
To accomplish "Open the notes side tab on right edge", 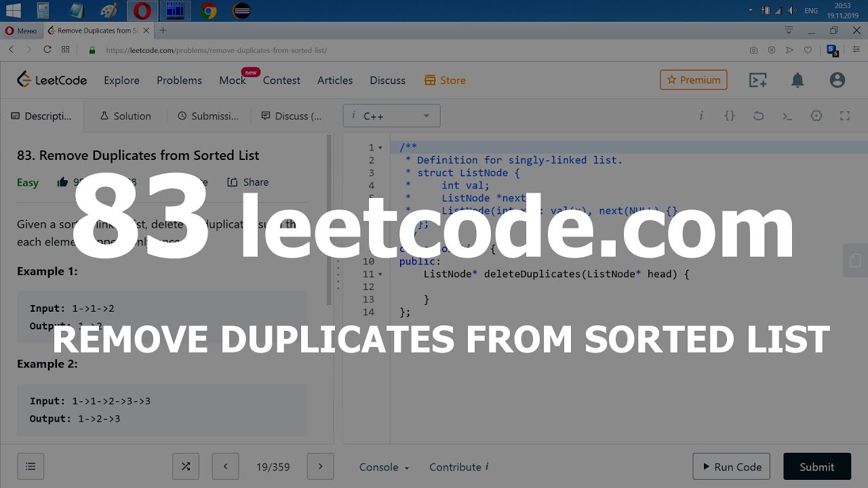I will pos(855,261).
